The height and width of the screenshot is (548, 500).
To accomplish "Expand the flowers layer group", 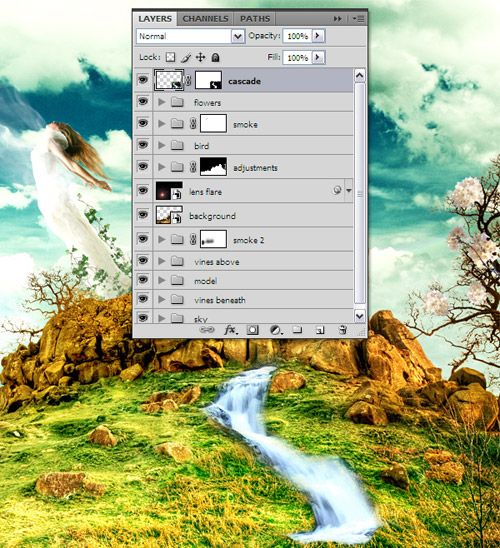I will (161, 102).
